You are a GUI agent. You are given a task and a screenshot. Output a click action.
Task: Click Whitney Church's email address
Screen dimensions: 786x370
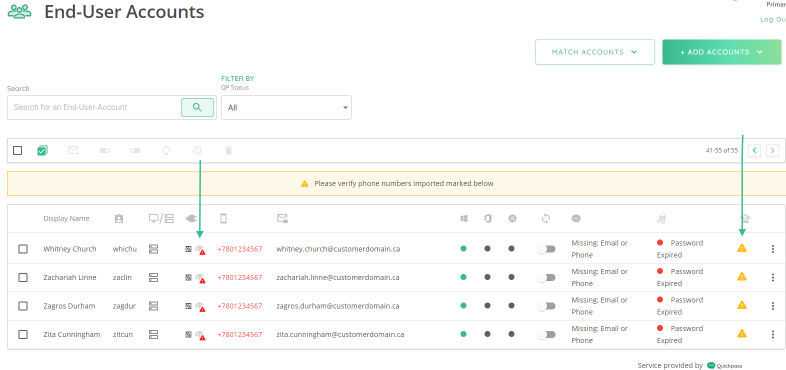pyautogui.click(x=338, y=249)
